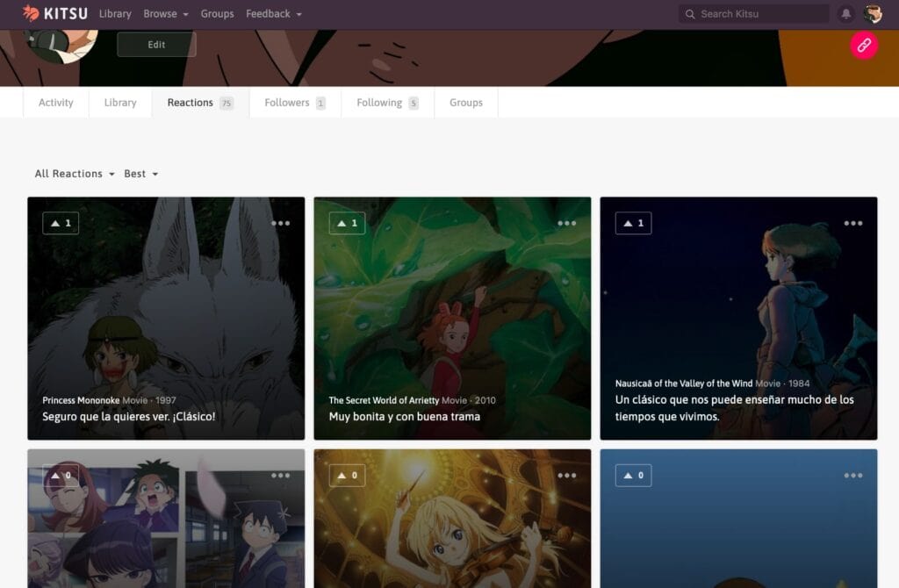Open the ellipsis menu on the Arrietty reaction
The width and height of the screenshot is (899, 588).
(566, 223)
